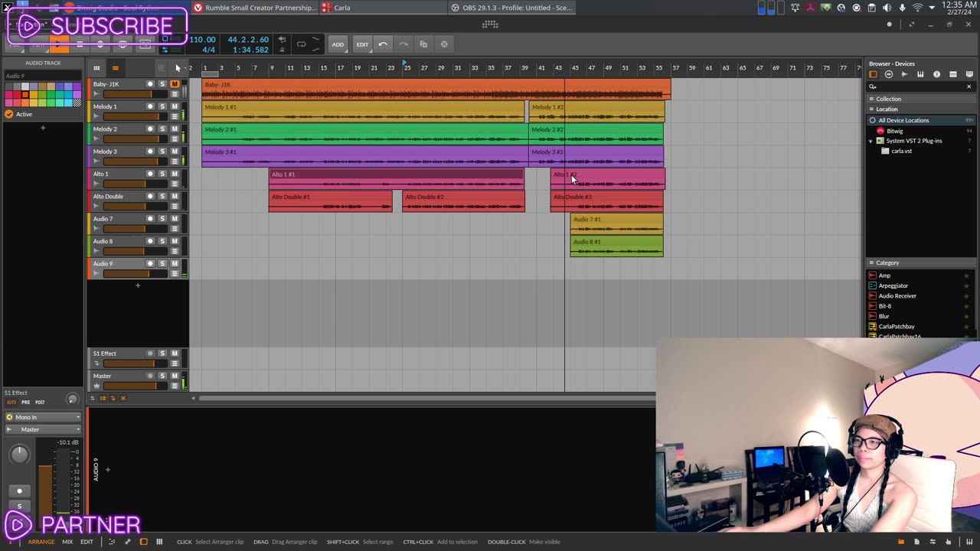
Task: Mute the Alto Double track
Action: pyautogui.click(x=175, y=196)
